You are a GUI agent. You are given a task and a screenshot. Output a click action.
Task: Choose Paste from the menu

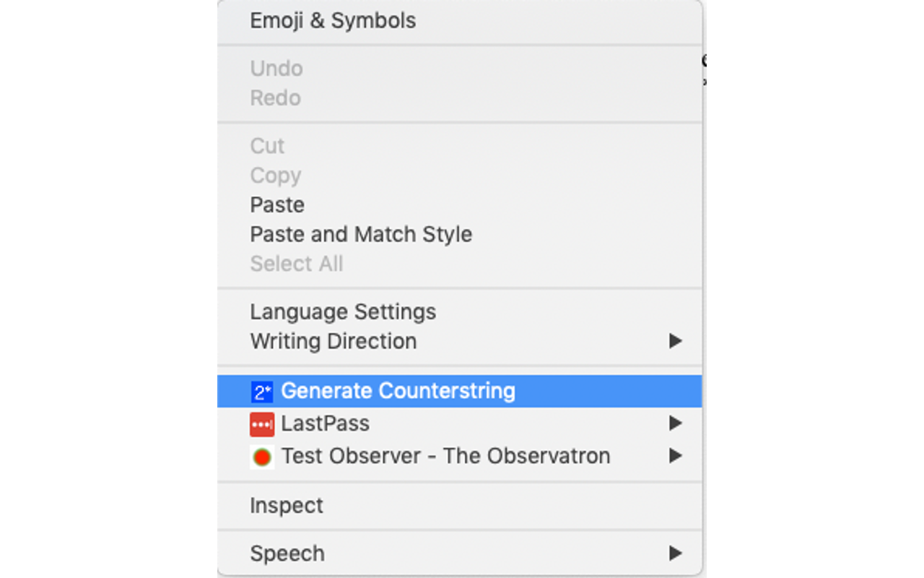click(277, 204)
